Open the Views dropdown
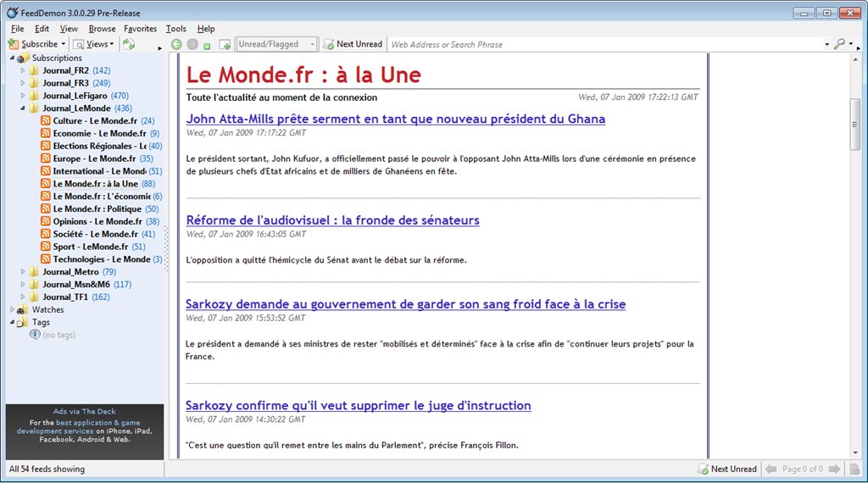 [x=94, y=44]
